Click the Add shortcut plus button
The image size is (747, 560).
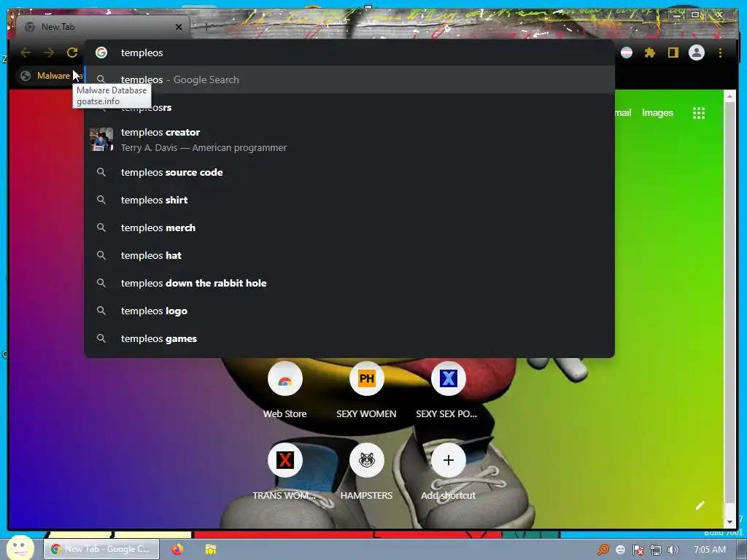448,460
